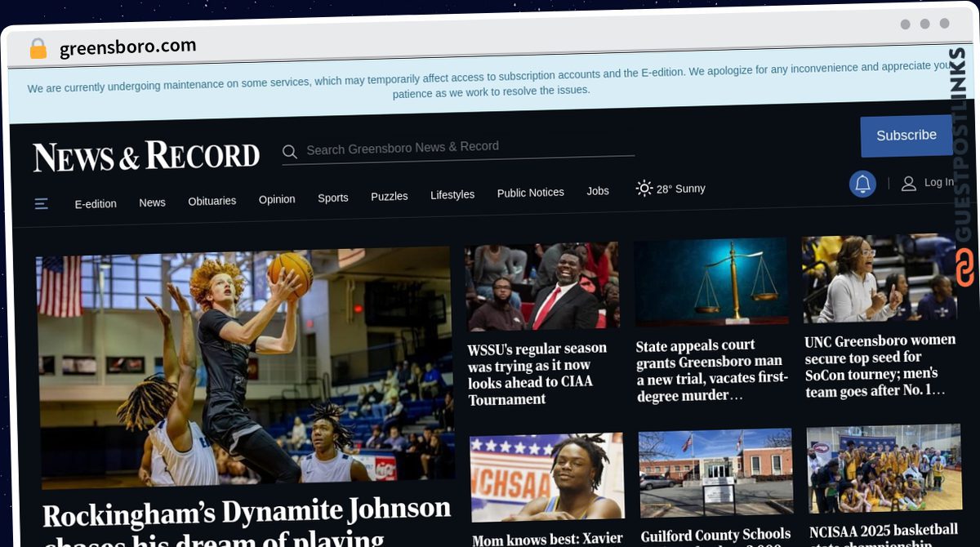Click the GuestPostLinks chain icon
Screen dimensions: 980x547
964,269
